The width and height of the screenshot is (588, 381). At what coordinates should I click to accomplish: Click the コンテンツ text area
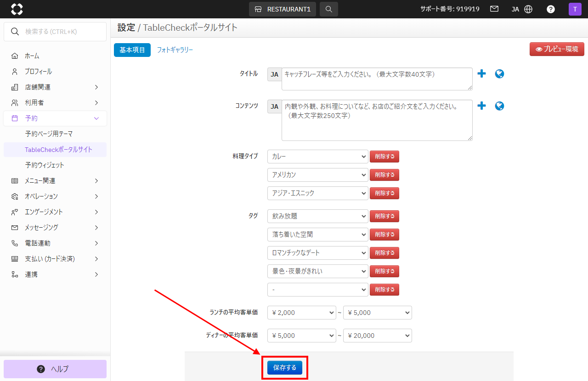(x=377, y=120)
